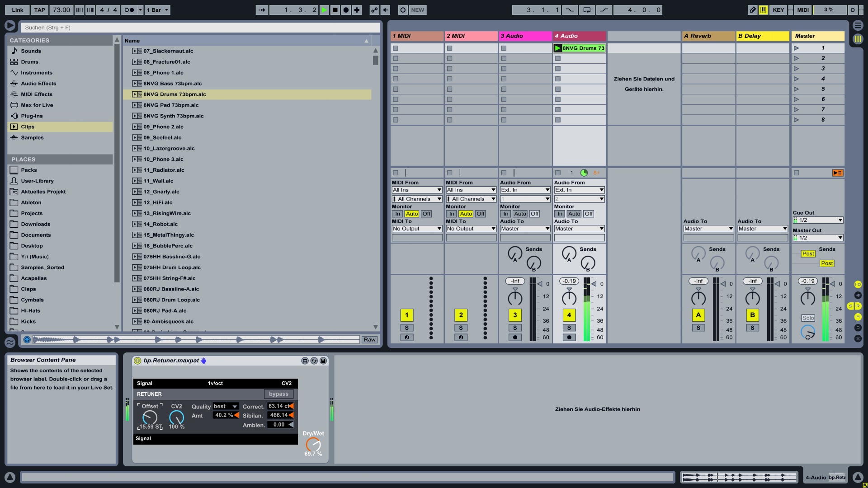Click the Retuner bypass button

point(278,394)
